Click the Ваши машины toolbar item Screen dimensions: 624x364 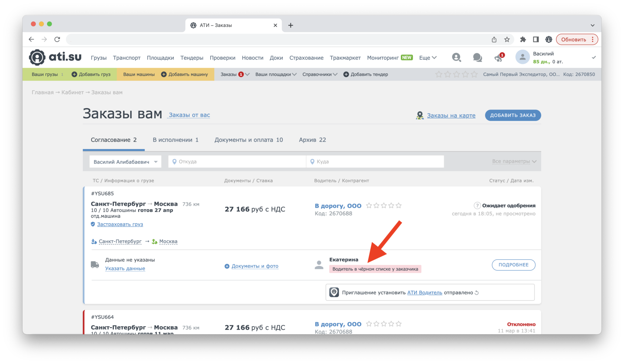click(139, 74)
